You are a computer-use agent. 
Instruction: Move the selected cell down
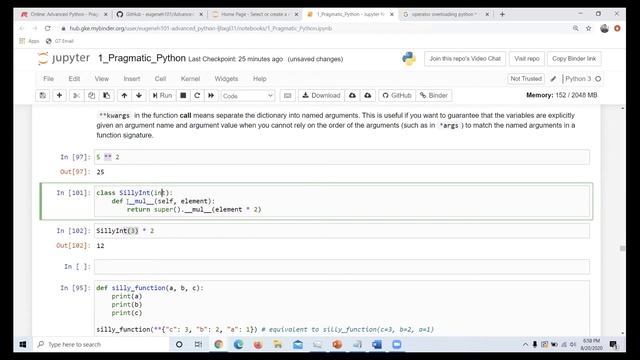click(139, 96)
